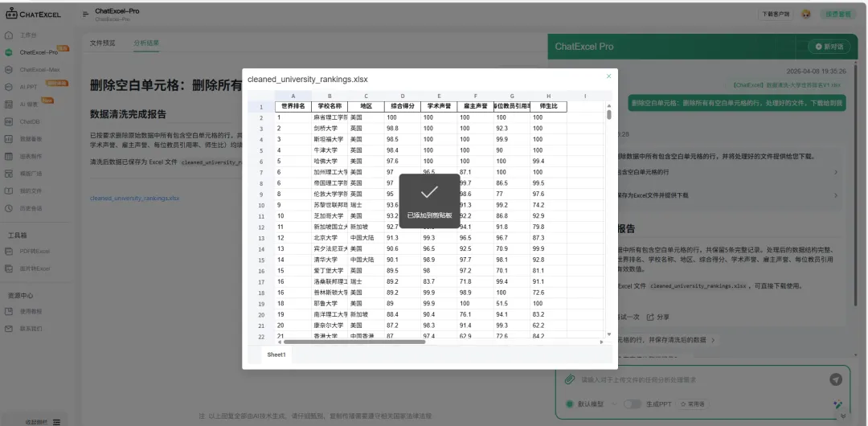868x426 pixels.
Task: Click the 耶鲁大学 cell
Action: tap(330, 304)
